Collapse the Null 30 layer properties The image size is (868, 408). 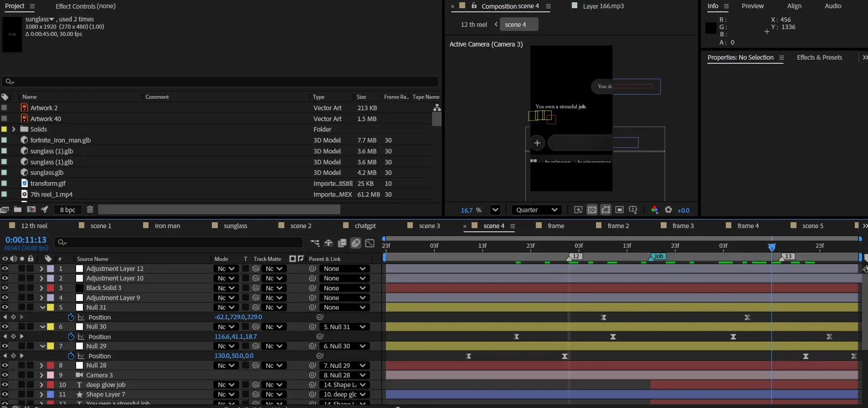tap(42, 327)
